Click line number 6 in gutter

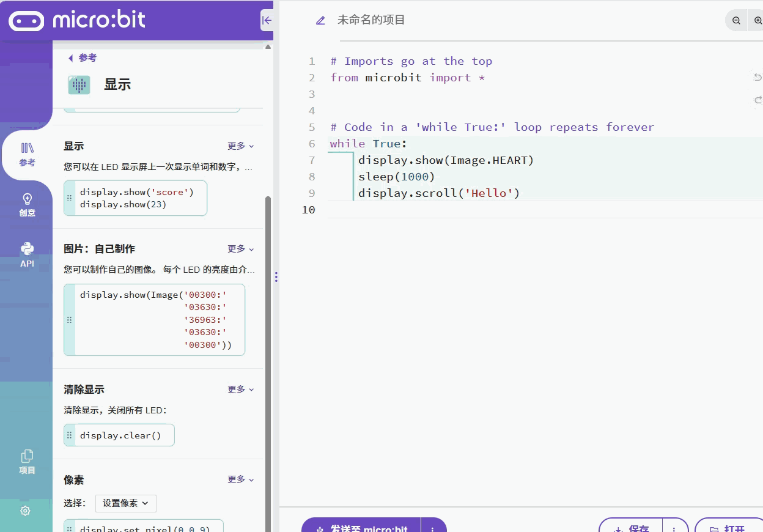click(312, 144)
